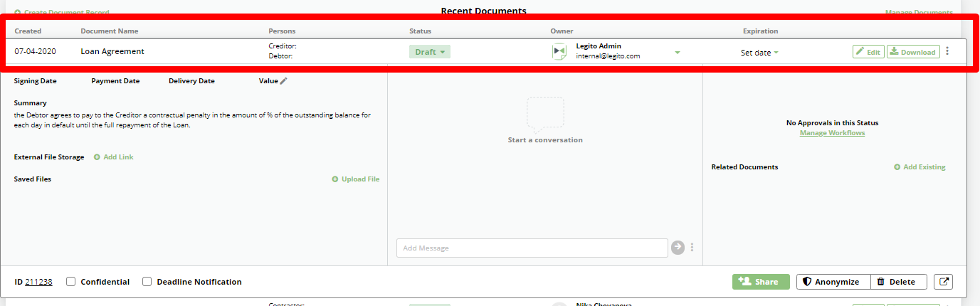Open the Manage Workflows link
Viewport: 980px width, 306px height.
pyautogui.click(x=832, y=133)
